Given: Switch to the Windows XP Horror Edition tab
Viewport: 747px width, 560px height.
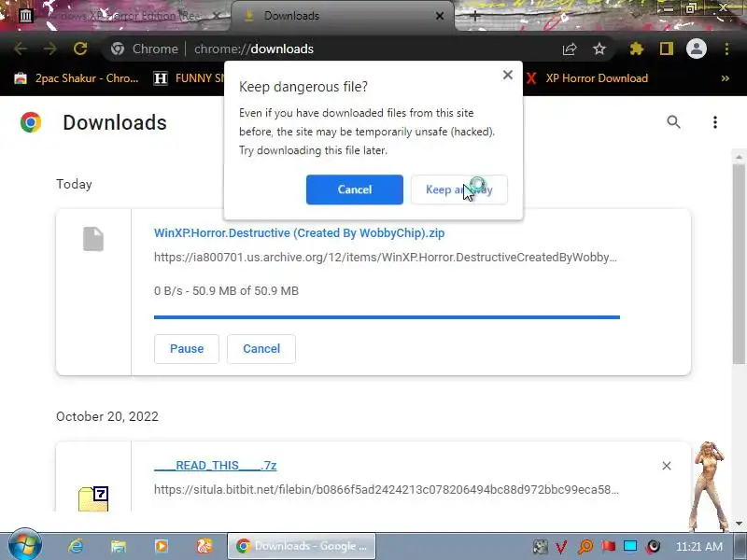Looking at the screenshot, I should 121,16.
